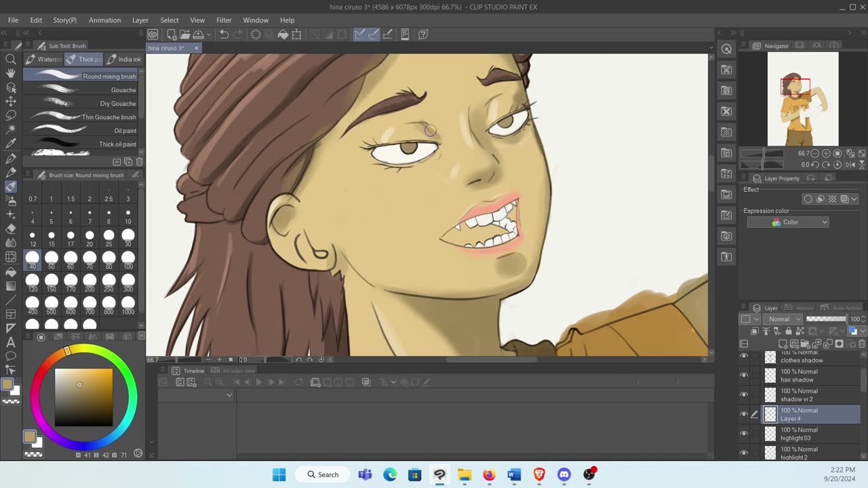Click the delete sub tool trash icon
This screenshot has width=868, height=488.
[139, 162]
